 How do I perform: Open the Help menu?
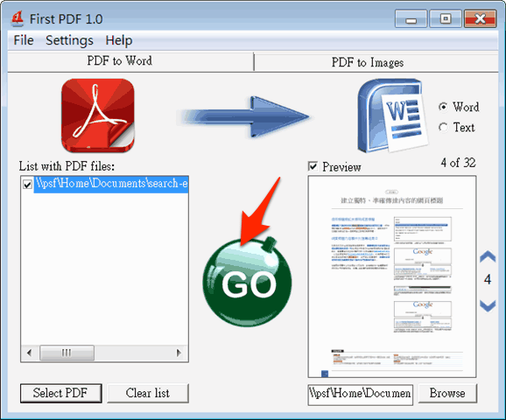[x=119, y=40]
